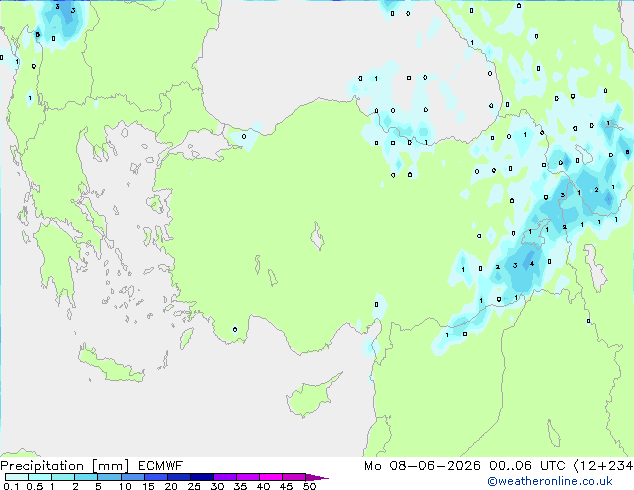Image resolution: width=634 pixels, height=490 pixels.
Task: Click the 'Mo 08-06-2026' date text
Action: coord(423,466)
